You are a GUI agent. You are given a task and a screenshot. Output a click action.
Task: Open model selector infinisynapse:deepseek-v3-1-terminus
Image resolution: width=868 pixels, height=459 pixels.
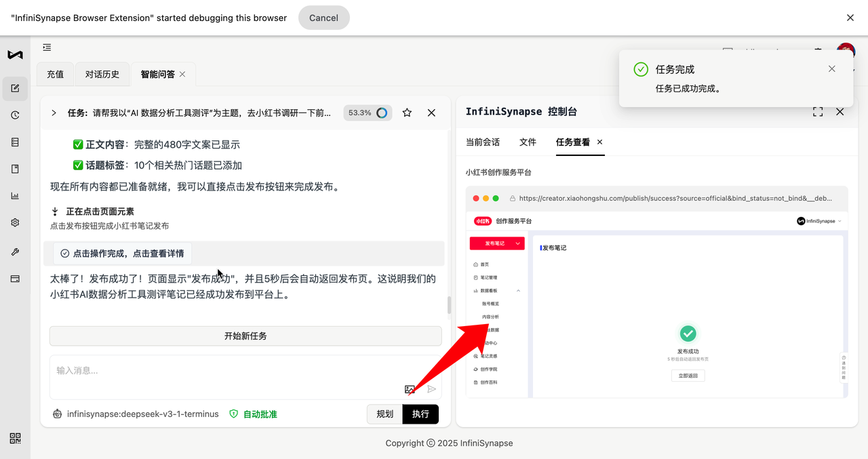coord(136,414)
